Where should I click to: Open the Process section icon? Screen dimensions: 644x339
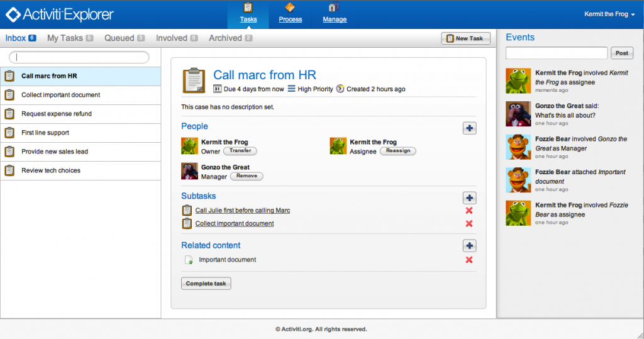[290, 8]
